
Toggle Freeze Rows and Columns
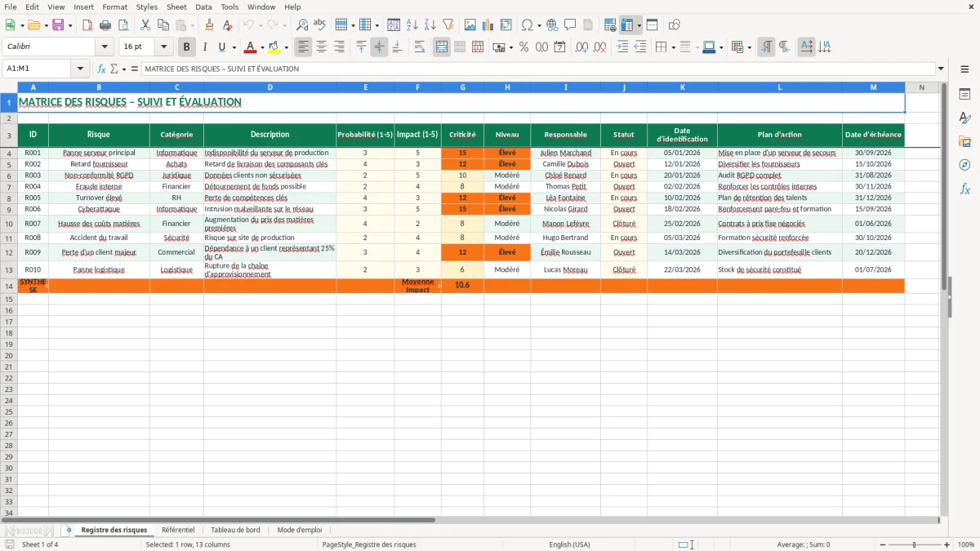tap(627, 25)
